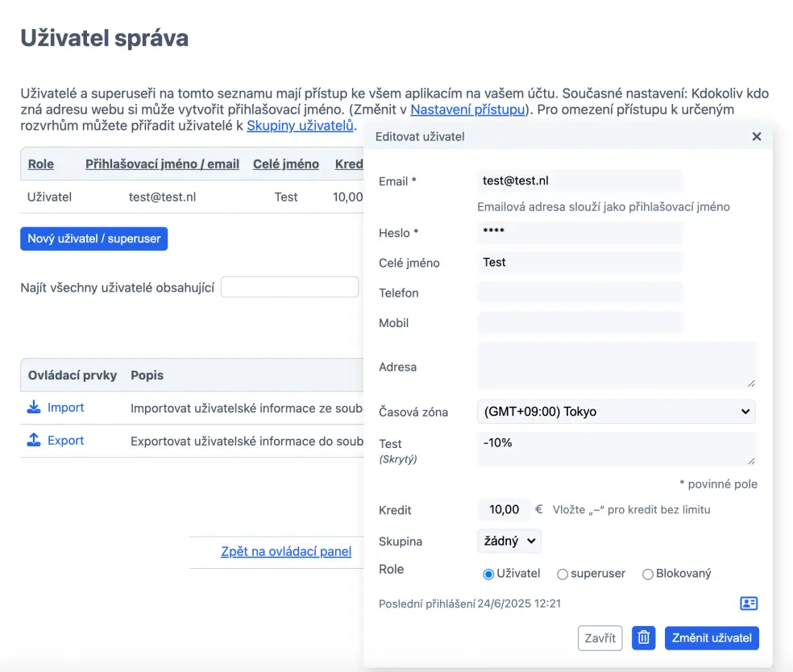Focus the Telefon input field
Viewport: 793px width, 672px height.
click(x=580, y=293)
